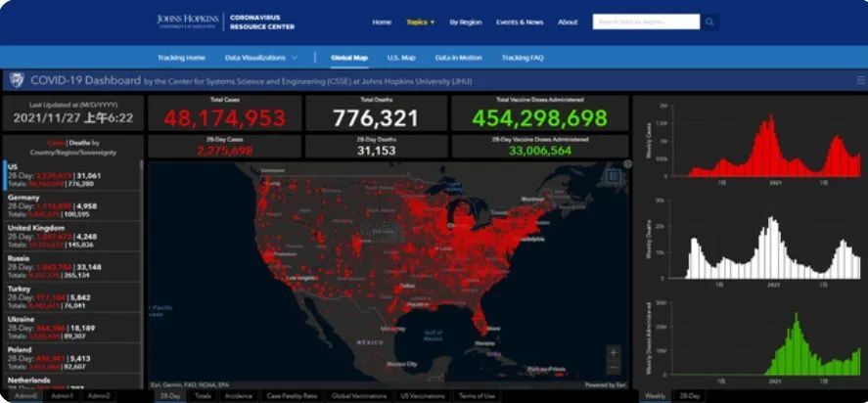The image size is (868, 403).
Task: Select the 28-Day tab under the charts
Action: pos(689,396)
